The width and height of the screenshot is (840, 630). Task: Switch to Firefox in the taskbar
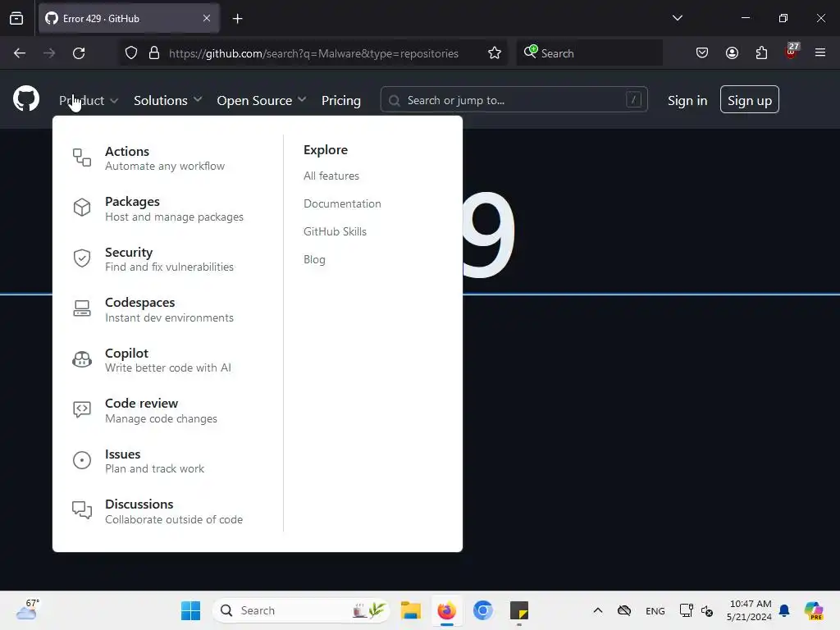447,610
